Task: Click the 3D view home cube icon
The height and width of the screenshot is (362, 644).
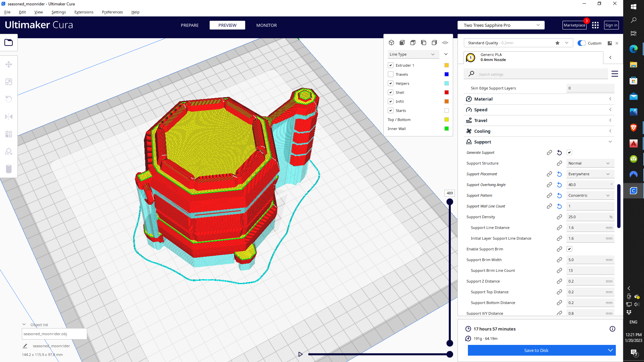Action: [391, 43]
